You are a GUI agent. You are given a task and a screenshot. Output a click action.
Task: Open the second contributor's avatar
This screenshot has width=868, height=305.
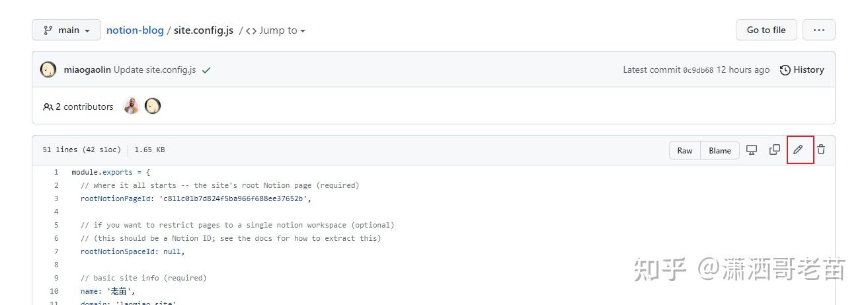click(153, 106)
